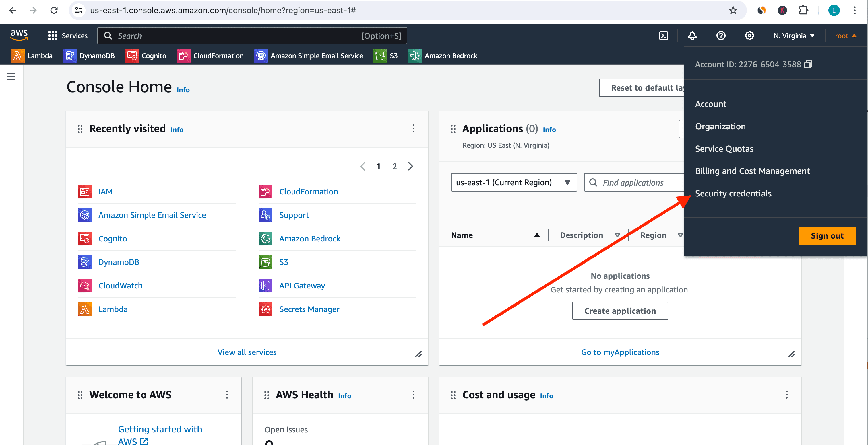This screenshot has height=445, width=868.
Task: Open Welcome to AWS widget options menu
Action: click(x=227, y=395)
